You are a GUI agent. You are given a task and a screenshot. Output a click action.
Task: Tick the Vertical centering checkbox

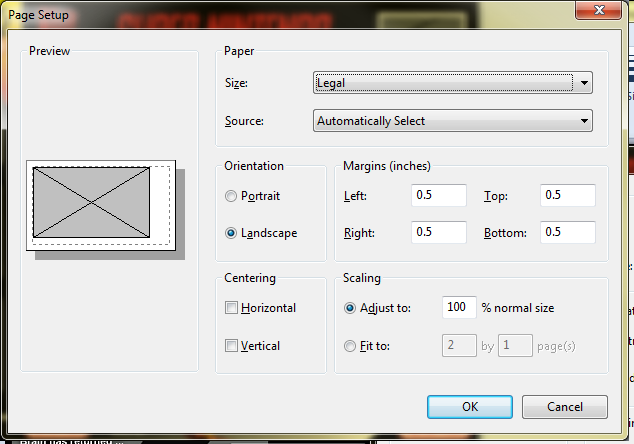[x=232, y=346]
